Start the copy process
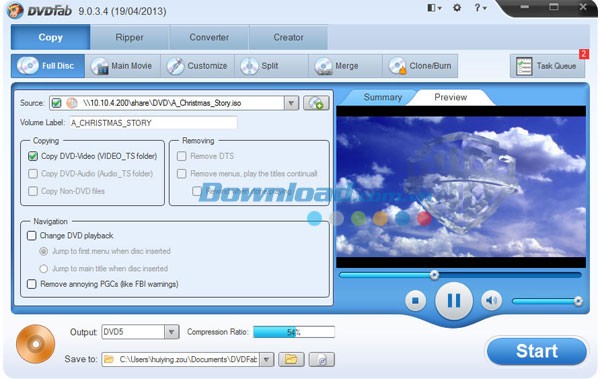 tap(536, 351)
